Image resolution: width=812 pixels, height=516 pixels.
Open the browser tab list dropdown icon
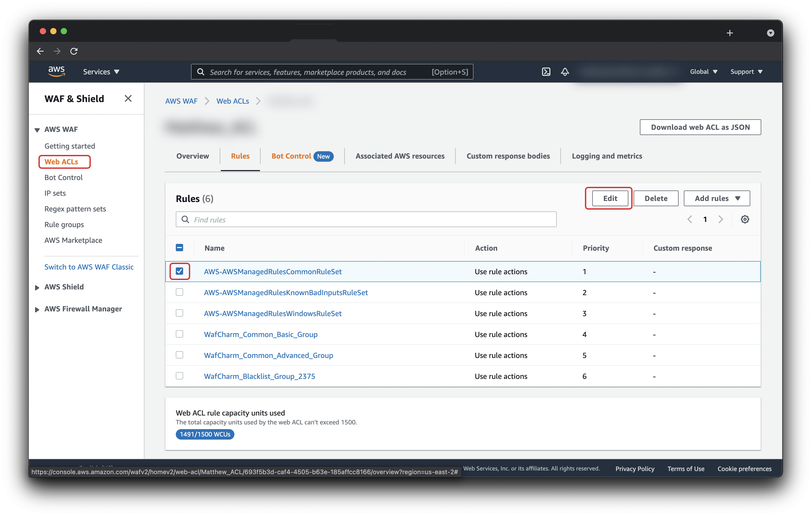(x=770, y=33)
